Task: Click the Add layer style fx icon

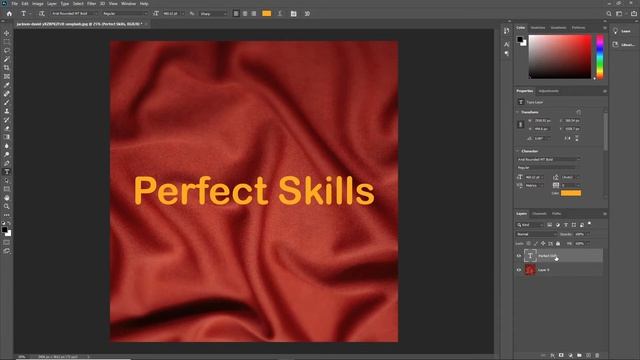Action: click(x=552, y=356)
